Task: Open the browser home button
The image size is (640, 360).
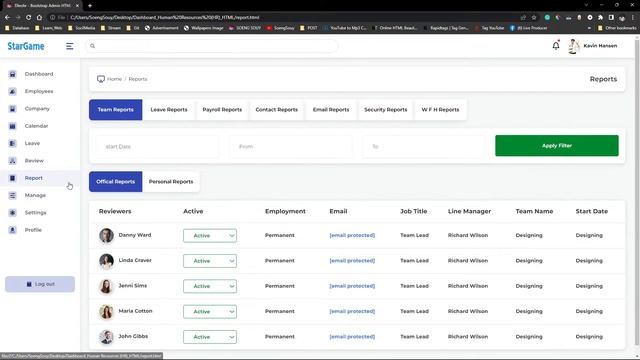Action: 39,18
